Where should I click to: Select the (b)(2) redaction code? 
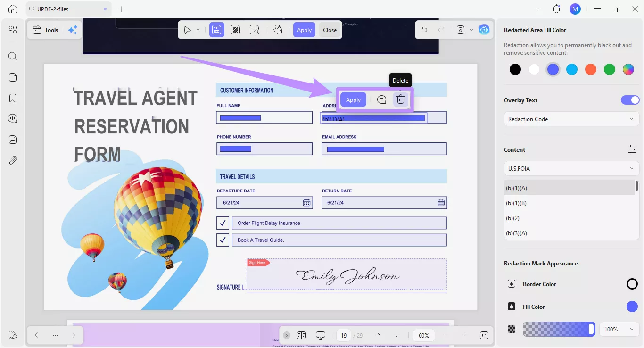pyautogui.click(x=569, y=218)
